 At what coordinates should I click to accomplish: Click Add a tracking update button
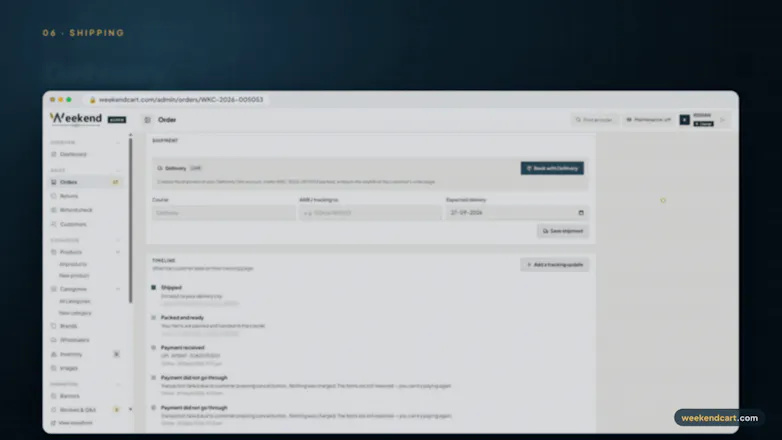click(555, 264)
